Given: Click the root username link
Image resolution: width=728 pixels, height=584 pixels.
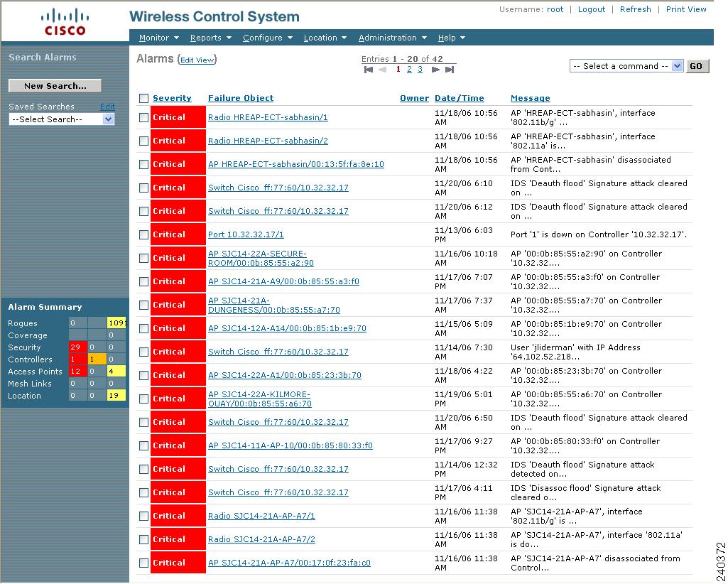Looking at the screenshot, I should pyautogui.click(x=555, y=9).
